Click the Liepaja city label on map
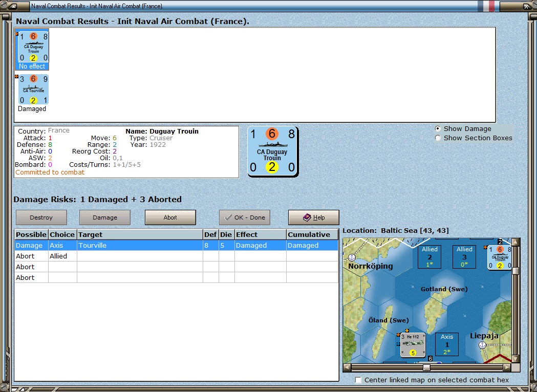Screen dimensions: 537x392 pos(484,336)
